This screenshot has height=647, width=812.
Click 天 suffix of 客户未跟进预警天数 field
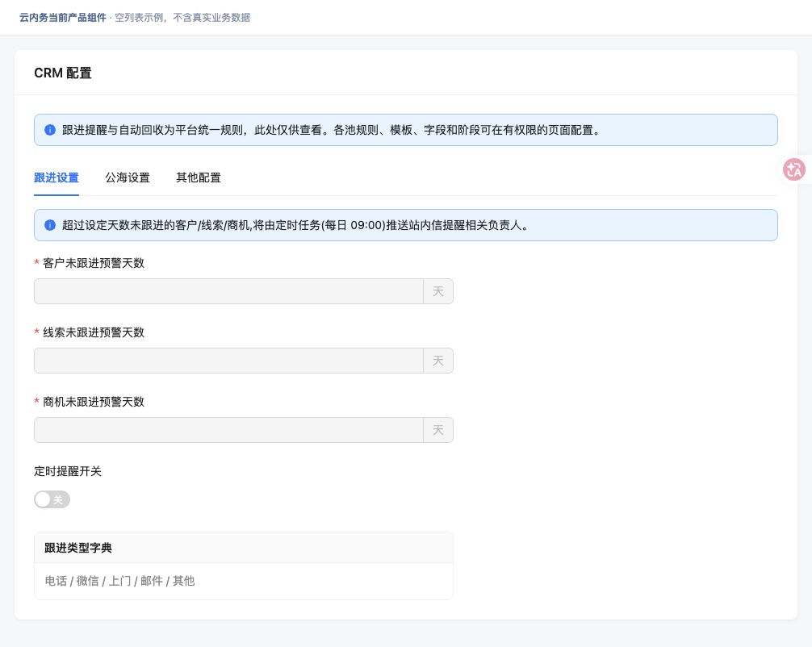point(438,291)
